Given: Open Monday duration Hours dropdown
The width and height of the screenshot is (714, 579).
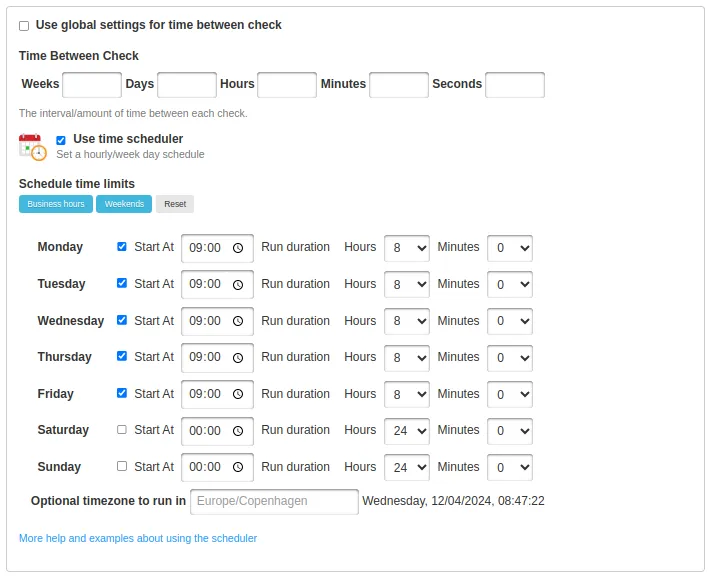Looking at the screenshot, I should point(407,248).
